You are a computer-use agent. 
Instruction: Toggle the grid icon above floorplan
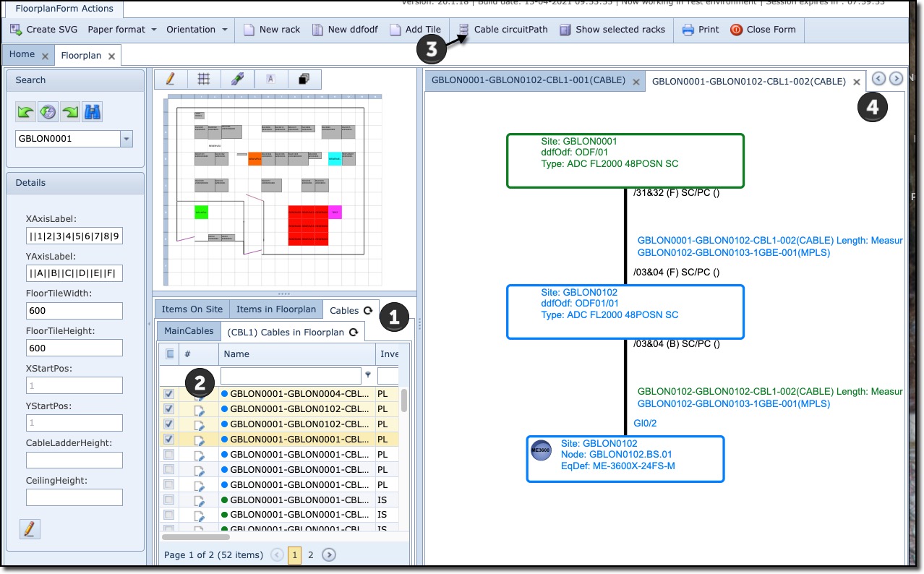(x=204, y=80)
